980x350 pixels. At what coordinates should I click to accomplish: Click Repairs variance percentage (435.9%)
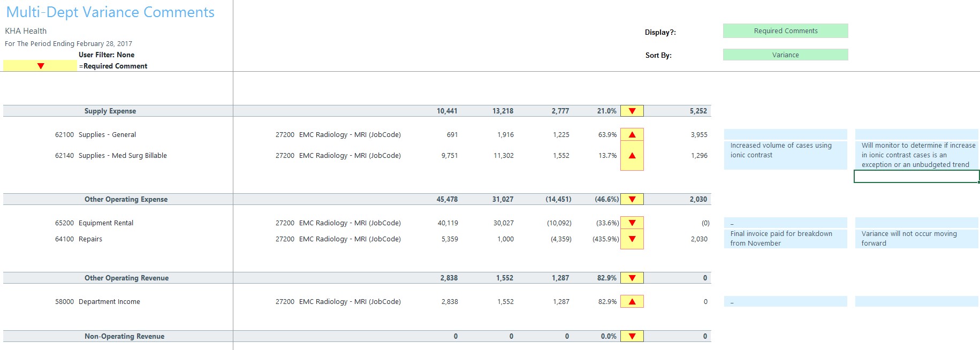pos(605,239)
